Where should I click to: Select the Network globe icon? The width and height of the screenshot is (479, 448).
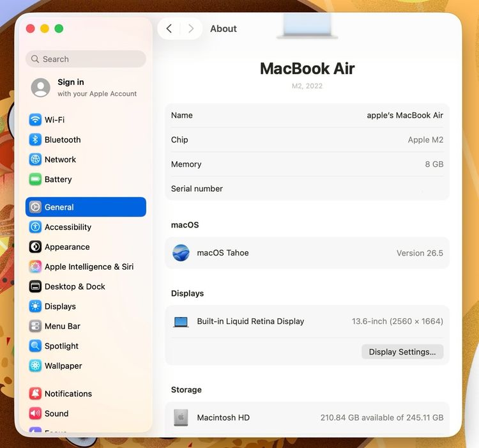point(35,160)
